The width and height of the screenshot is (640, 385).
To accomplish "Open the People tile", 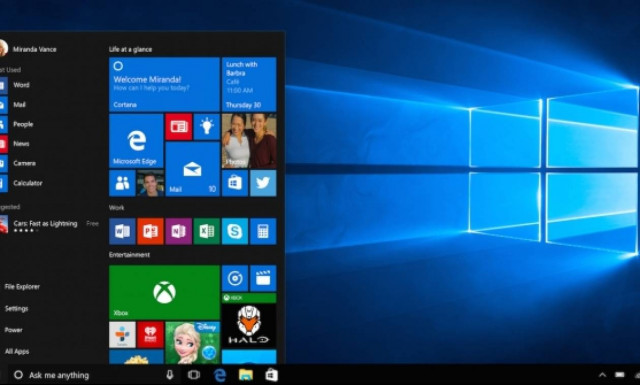I will (x=122, y=183).
